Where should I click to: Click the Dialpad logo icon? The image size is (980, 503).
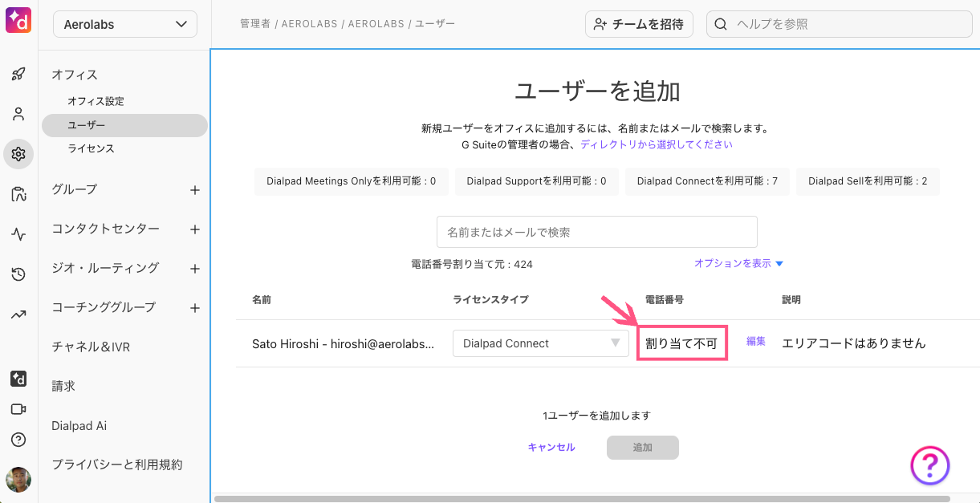click(18, 20)
